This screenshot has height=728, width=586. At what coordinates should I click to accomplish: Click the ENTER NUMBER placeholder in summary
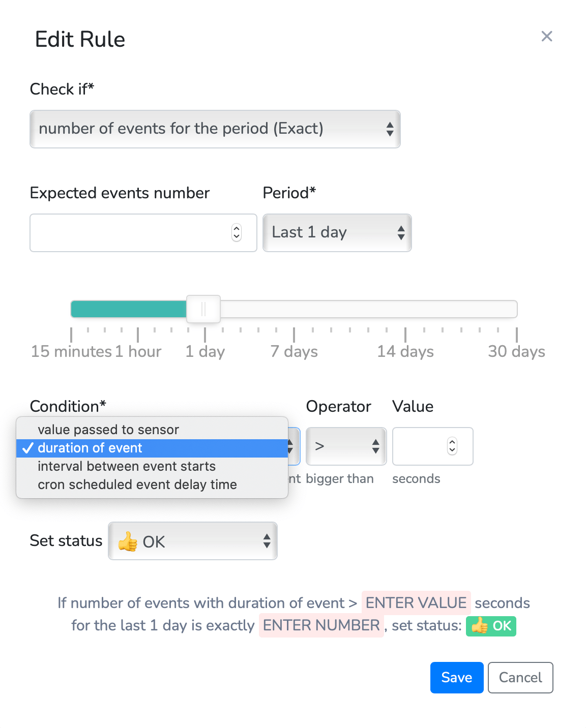(x=321, y=625)
